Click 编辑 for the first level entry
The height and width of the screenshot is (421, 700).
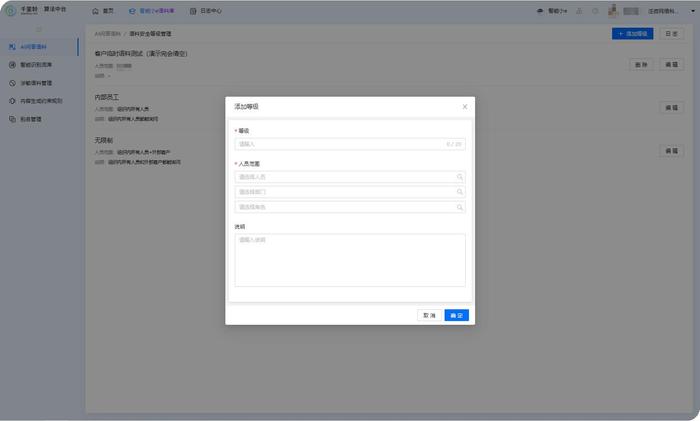click(671, 65)
